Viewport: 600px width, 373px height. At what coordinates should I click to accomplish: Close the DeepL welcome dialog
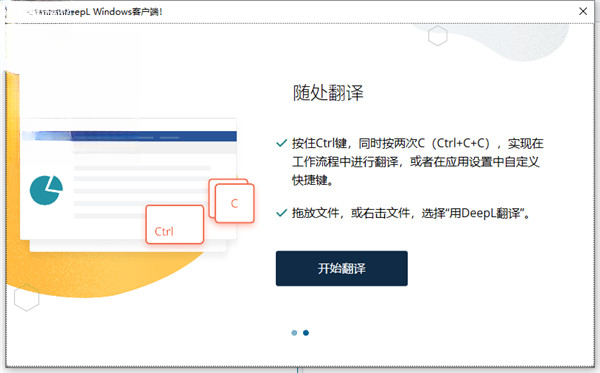[x=583, y=11]
